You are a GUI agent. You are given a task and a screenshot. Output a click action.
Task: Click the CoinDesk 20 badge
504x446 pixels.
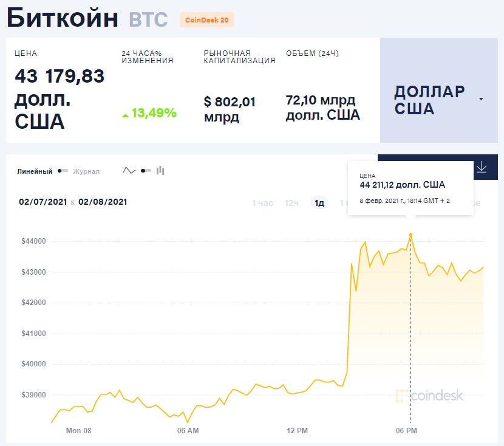pos(206,19)
